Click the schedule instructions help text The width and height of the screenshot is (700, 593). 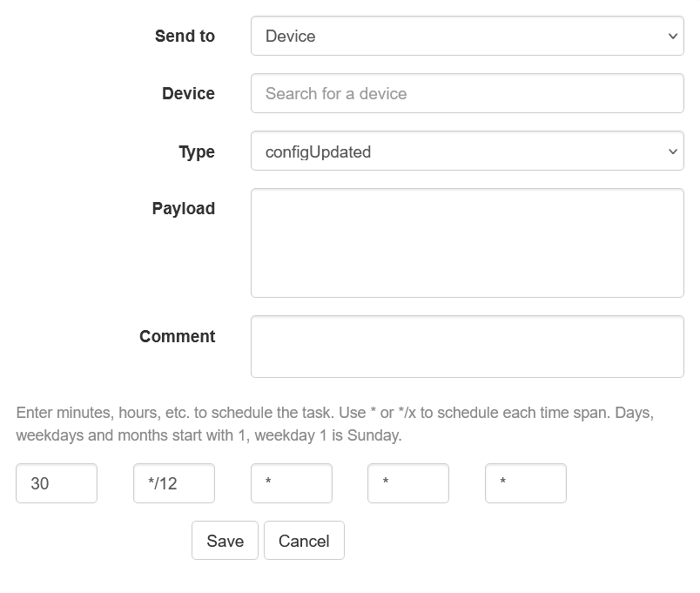click(x=334, y=423)
